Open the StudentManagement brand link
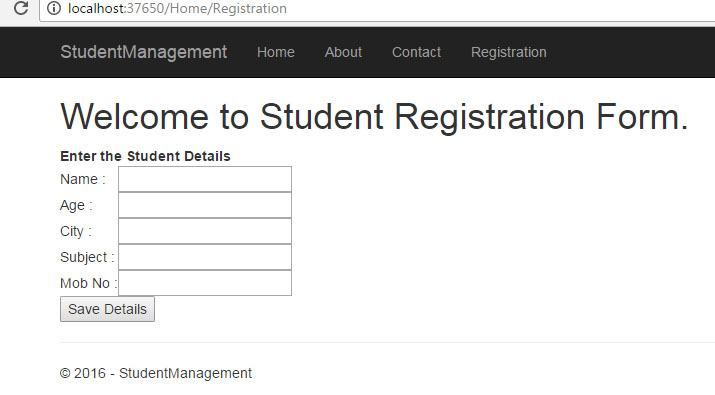The width and height of the screenshot is (715, 395). click(144, 52)
